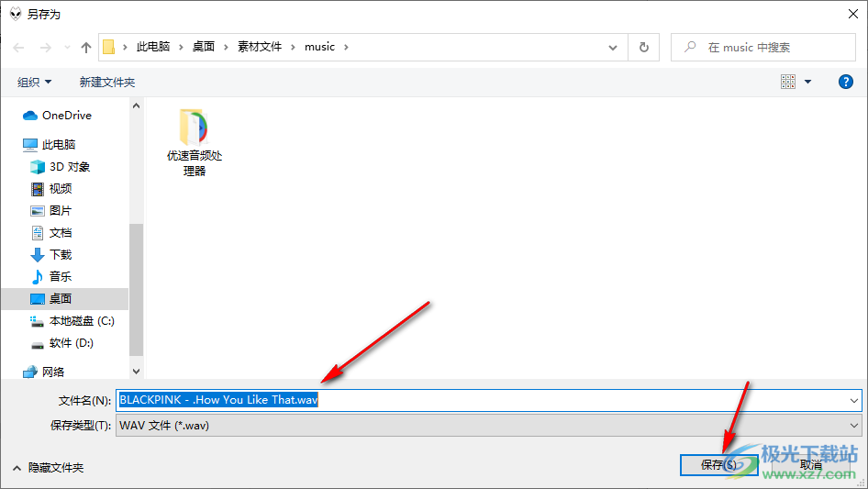Image resolution: width=868 pixels, height=489 pixels.
Task: Click the 保存(S) button
Action: point(718,464)
